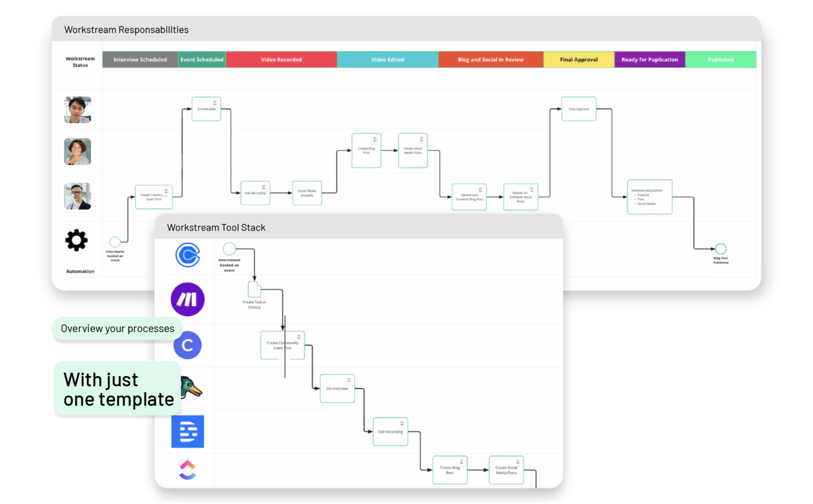Click the Final Approval process node
The image size is (813, 504).
579,109
